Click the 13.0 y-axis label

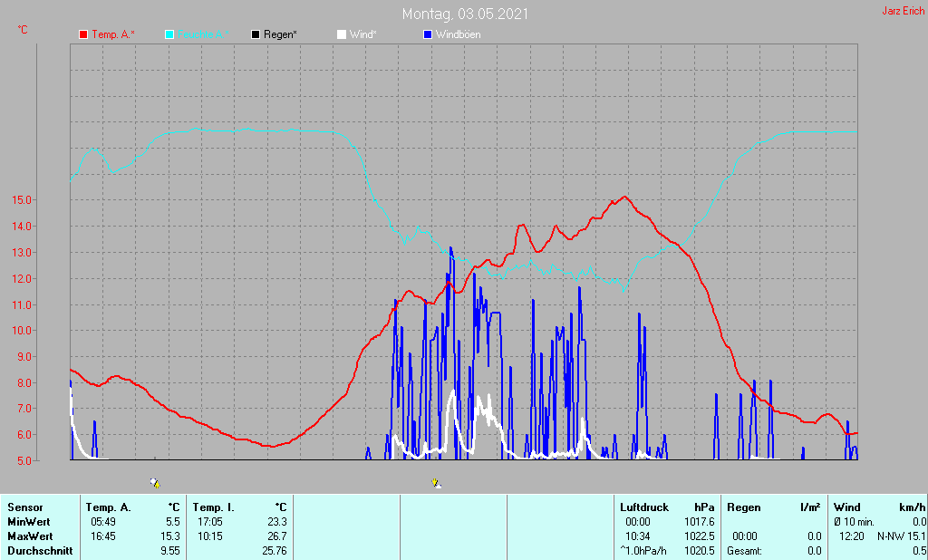coord(22,253)
